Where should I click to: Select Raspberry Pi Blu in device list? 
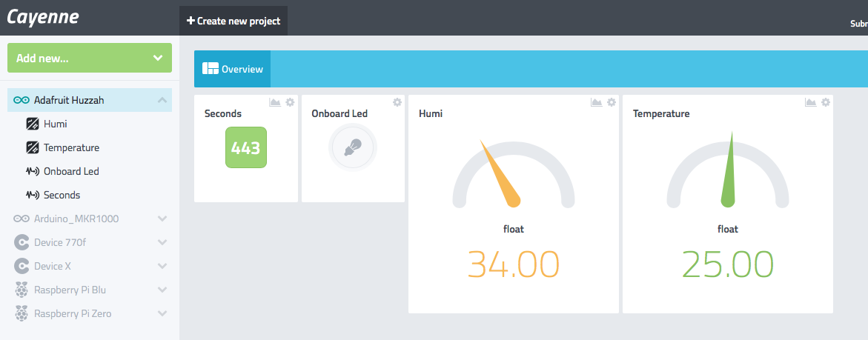70,290
